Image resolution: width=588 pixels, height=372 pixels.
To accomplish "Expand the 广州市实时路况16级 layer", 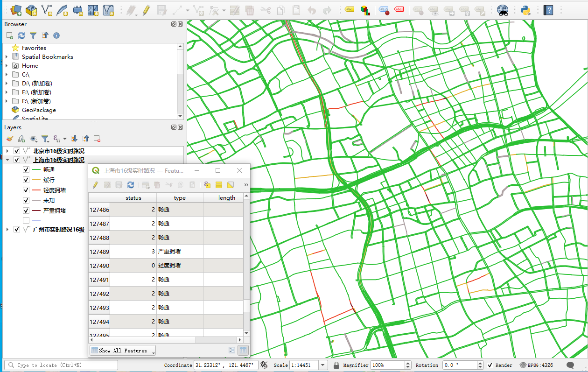I will pyautogui.click(x=7, y=229).
